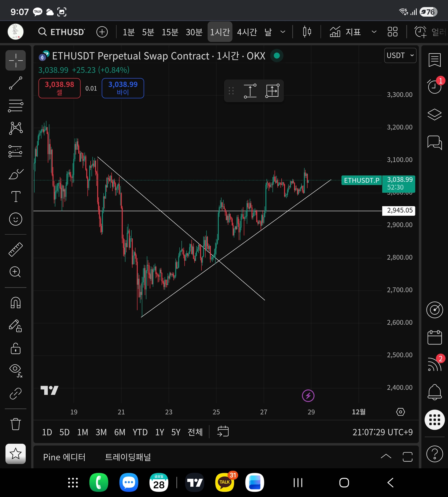Screen dimensions: 448x497
Task: Toggle lock all drawings
Action: pos(15,348)
